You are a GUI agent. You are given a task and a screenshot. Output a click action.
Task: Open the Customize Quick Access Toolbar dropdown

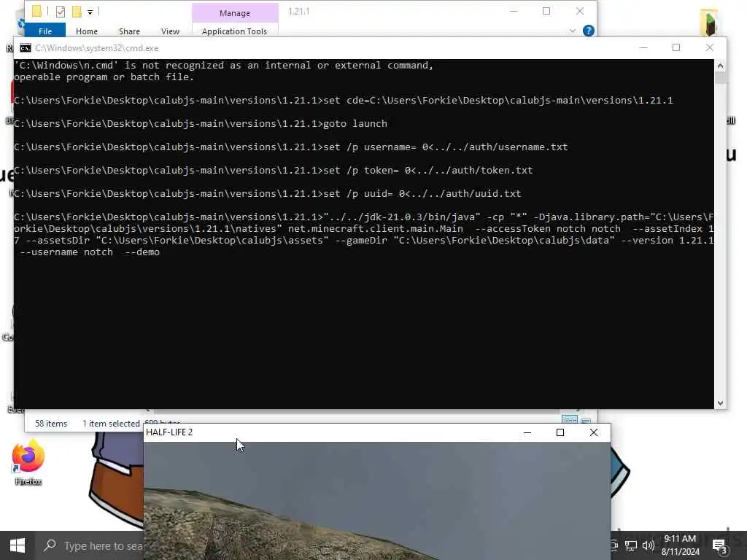[x=90, y=12]
